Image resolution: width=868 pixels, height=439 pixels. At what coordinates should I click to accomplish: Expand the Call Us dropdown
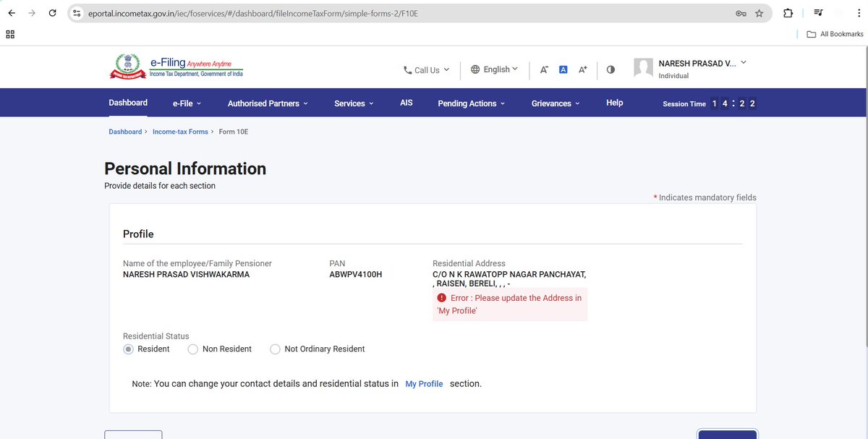tap(427, 70)
